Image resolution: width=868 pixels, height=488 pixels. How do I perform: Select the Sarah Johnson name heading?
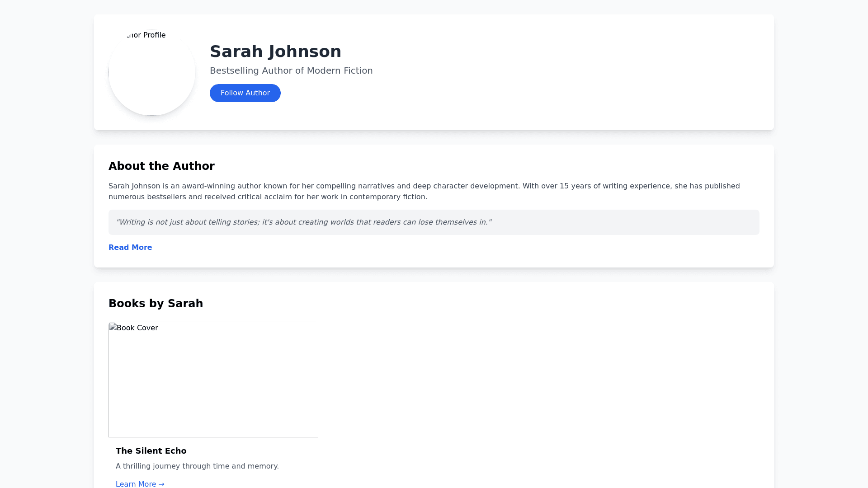(x=275, y=52)
